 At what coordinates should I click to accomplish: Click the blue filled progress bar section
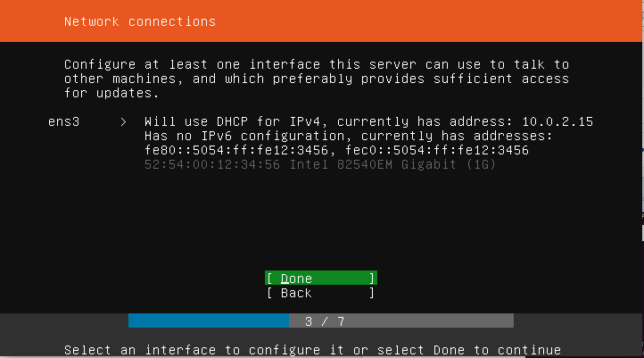tap(207, 321)
